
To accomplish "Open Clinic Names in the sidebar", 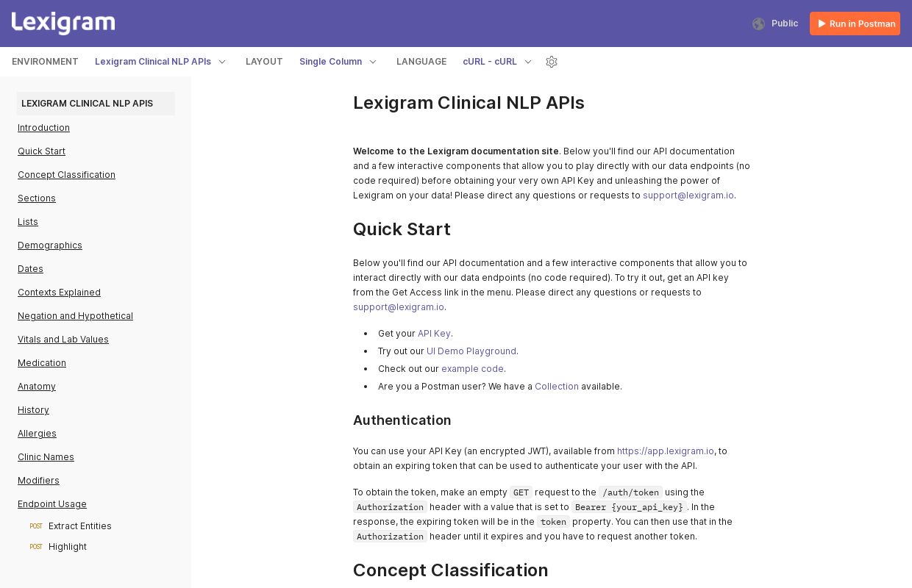I will coord(46,457).
